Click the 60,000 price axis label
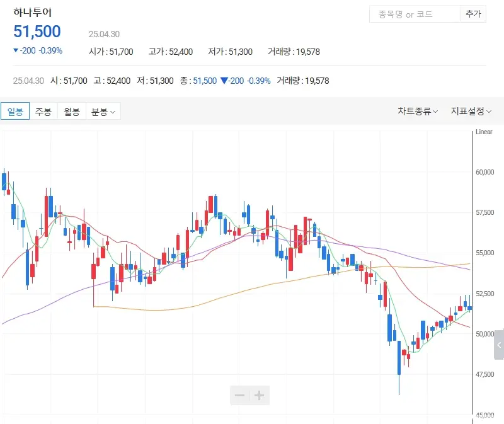This screenshot has width=504, height=424. pos(484,172)
